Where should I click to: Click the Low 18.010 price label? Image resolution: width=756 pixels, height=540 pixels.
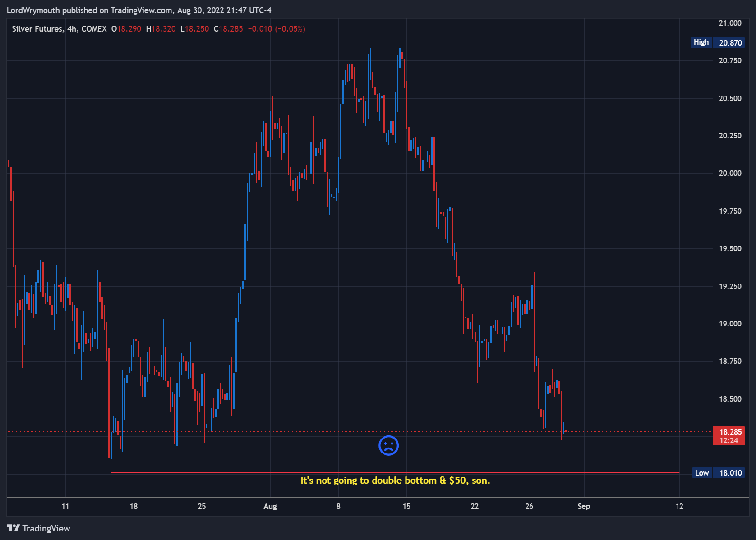click(719, 473)
